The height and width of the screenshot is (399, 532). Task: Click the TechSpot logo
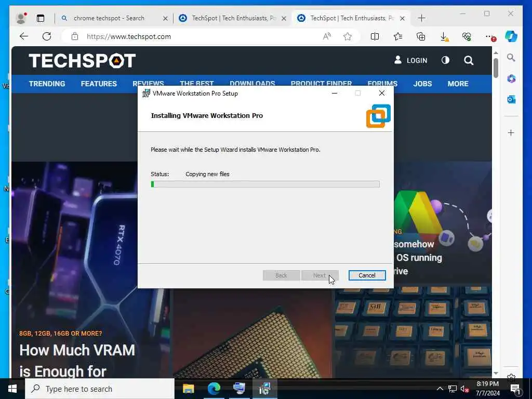pos(82,61)
